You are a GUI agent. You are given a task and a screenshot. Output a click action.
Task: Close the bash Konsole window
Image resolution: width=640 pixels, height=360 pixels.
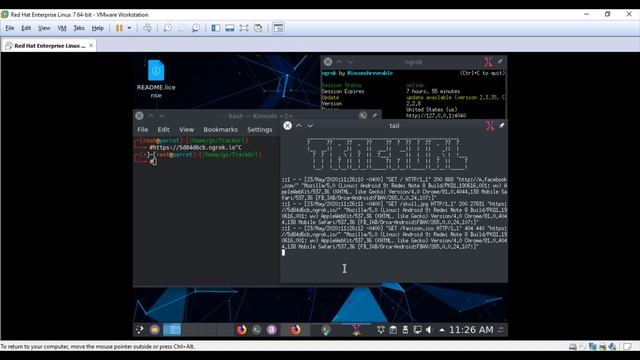(x=139, y=116)
